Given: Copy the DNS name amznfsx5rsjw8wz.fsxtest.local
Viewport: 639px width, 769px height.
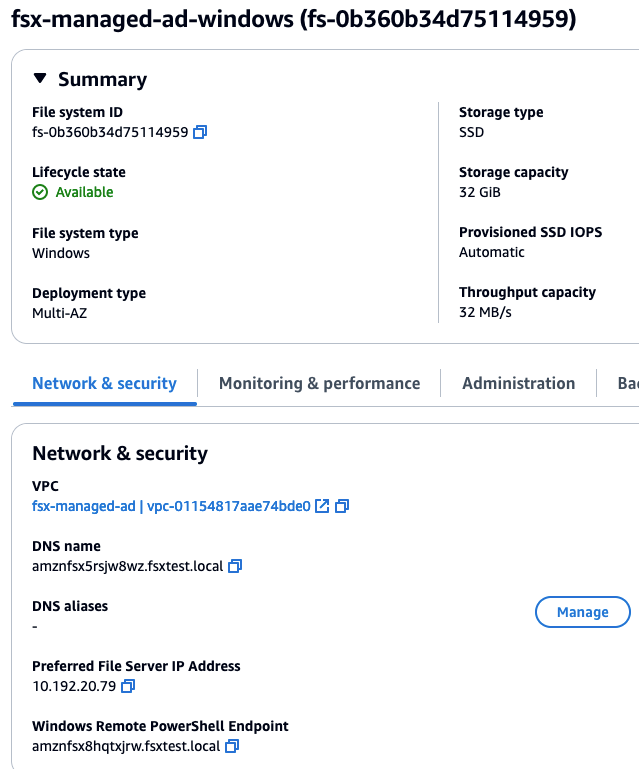Looking at the screenshot, I should coord(235,566).
